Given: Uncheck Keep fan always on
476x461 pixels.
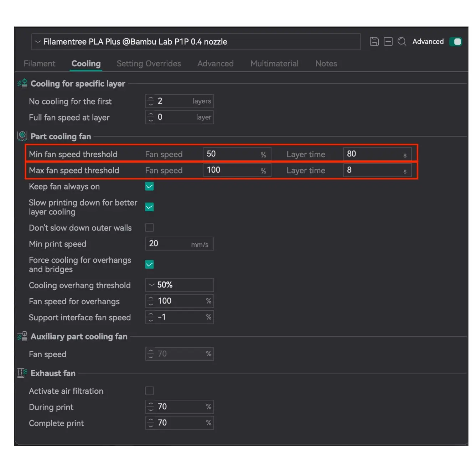Looking at the screenshot, I should click(x=149, y=186).
